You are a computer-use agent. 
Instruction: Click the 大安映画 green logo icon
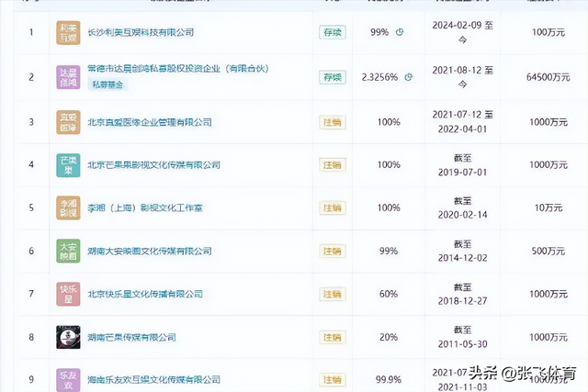(68, 252)
